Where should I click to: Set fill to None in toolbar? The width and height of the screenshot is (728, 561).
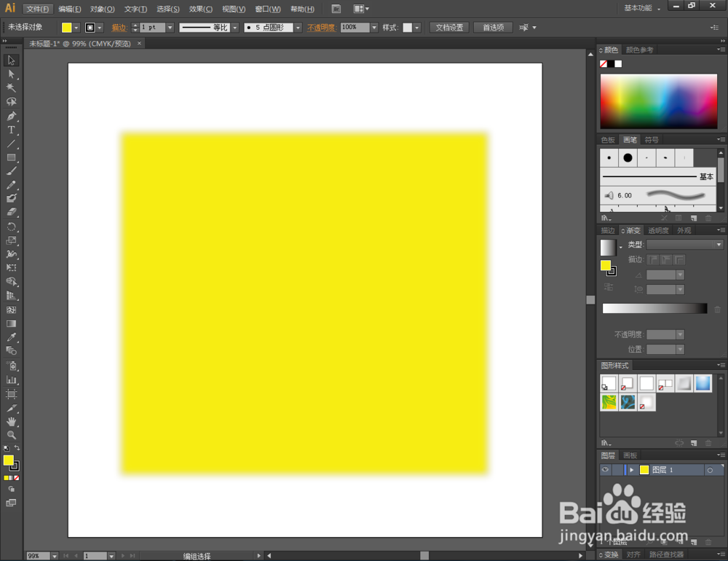17,478
